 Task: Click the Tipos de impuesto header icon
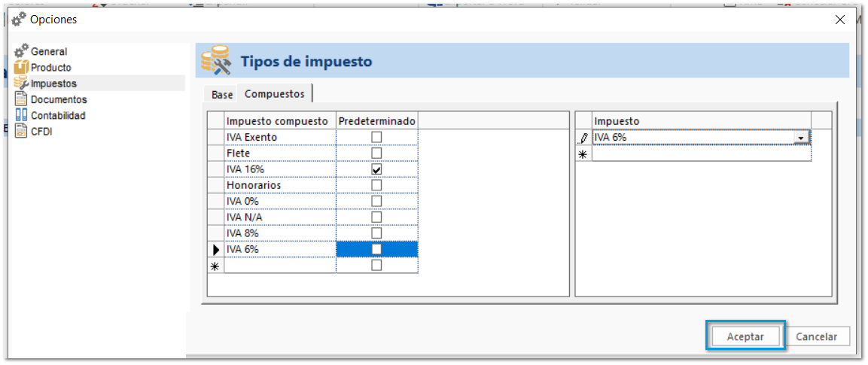[215, 62]
